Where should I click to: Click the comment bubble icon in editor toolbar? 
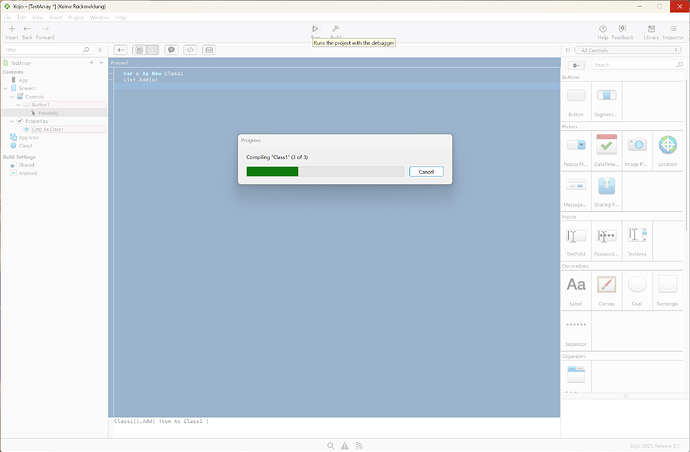pos(170,49)
